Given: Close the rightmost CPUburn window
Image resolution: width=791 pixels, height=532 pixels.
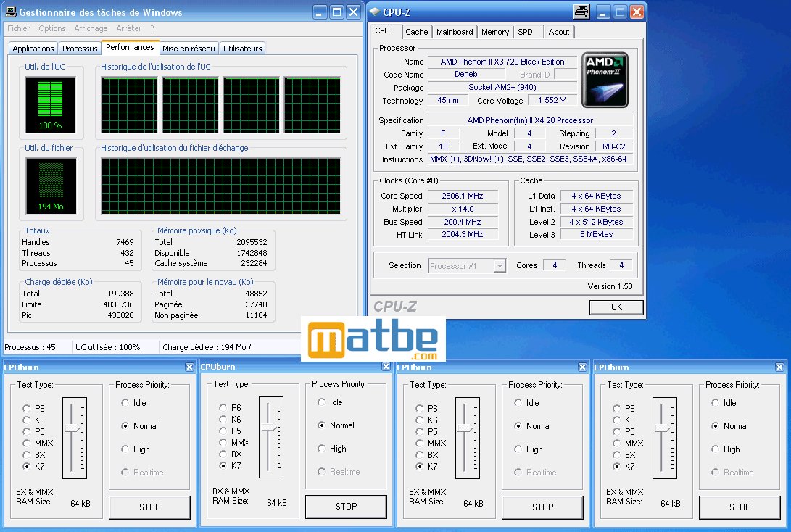Looking at the screenshot, I should (x=779, y=367).
